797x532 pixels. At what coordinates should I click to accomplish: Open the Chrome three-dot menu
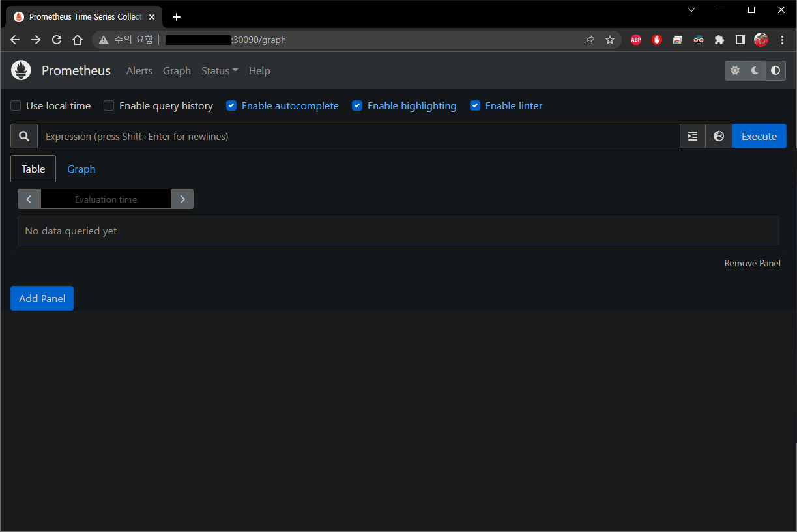[x=782, y=40]
